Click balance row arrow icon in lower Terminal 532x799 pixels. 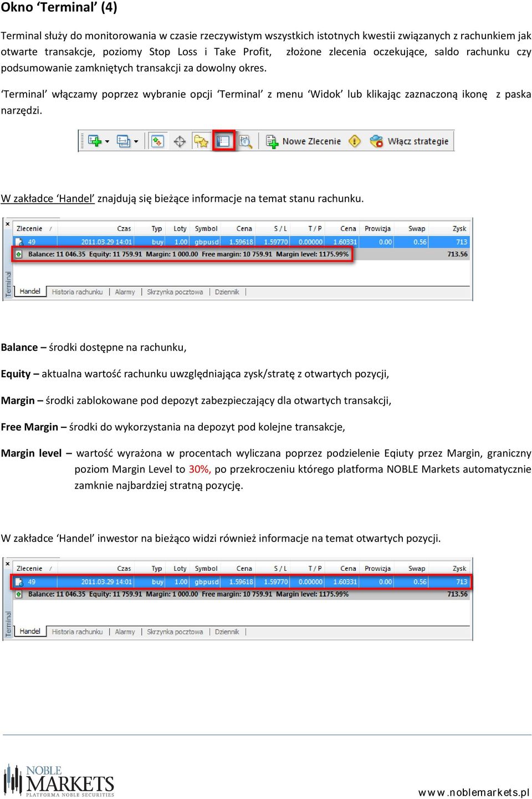(19, 594)
